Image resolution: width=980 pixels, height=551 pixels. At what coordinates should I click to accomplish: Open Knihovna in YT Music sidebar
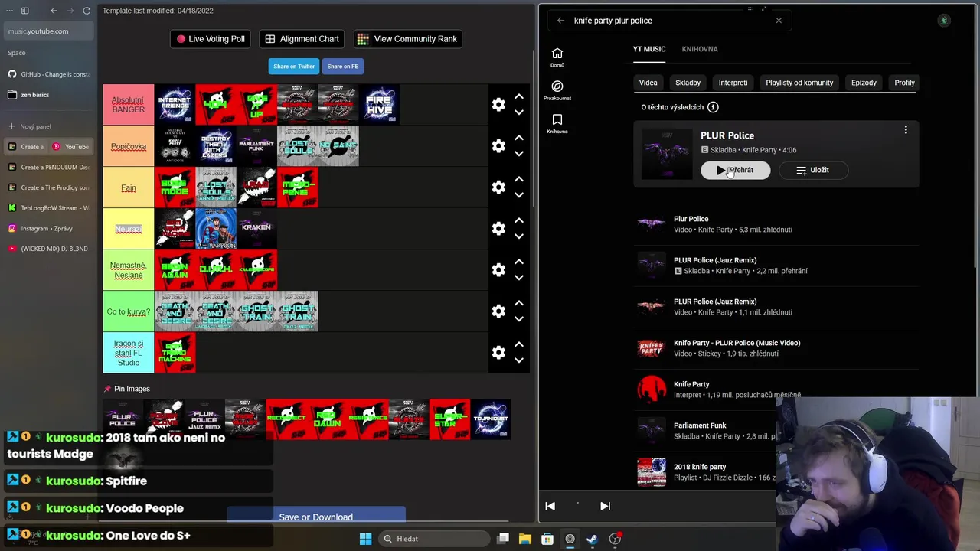pyautogui.click(x=557, y=123)
